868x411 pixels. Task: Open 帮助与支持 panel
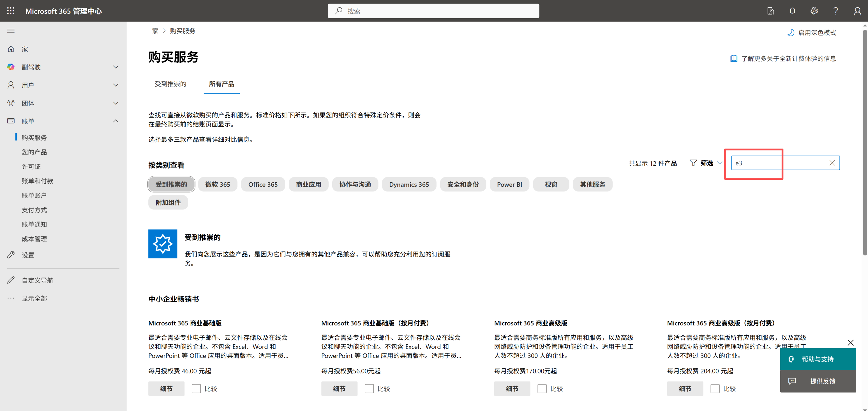[x=818, y=359]
